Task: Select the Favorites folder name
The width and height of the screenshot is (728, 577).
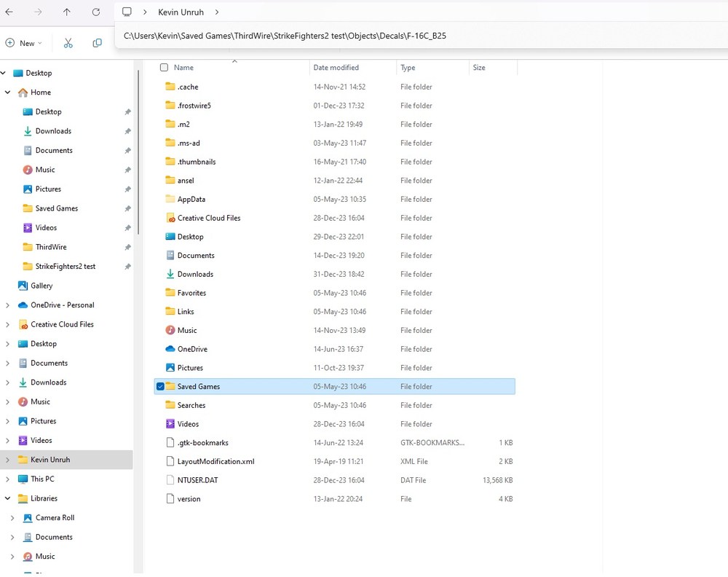Action: [191, 293]
